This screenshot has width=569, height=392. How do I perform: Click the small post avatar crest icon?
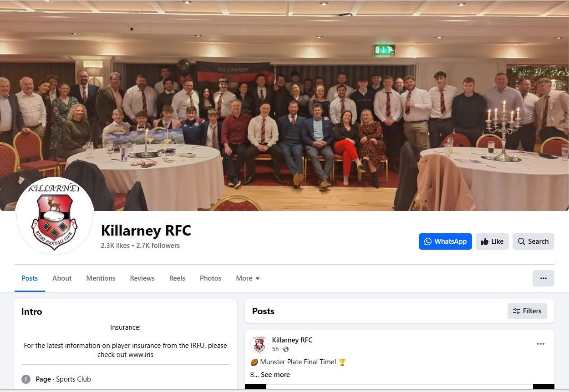pos(259,345)
